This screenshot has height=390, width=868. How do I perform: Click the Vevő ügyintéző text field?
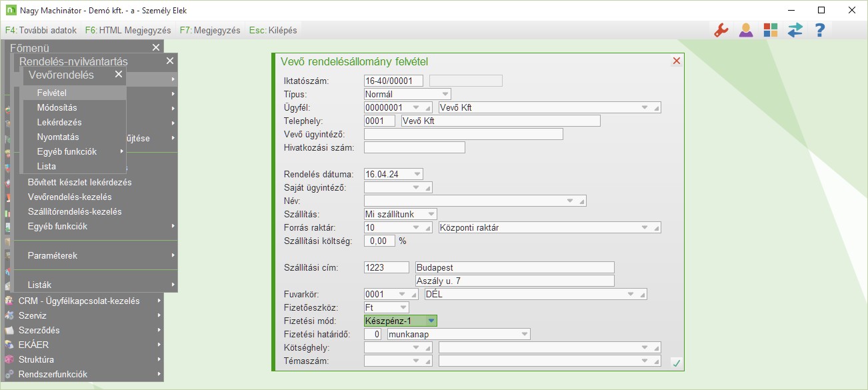point(463,134)
